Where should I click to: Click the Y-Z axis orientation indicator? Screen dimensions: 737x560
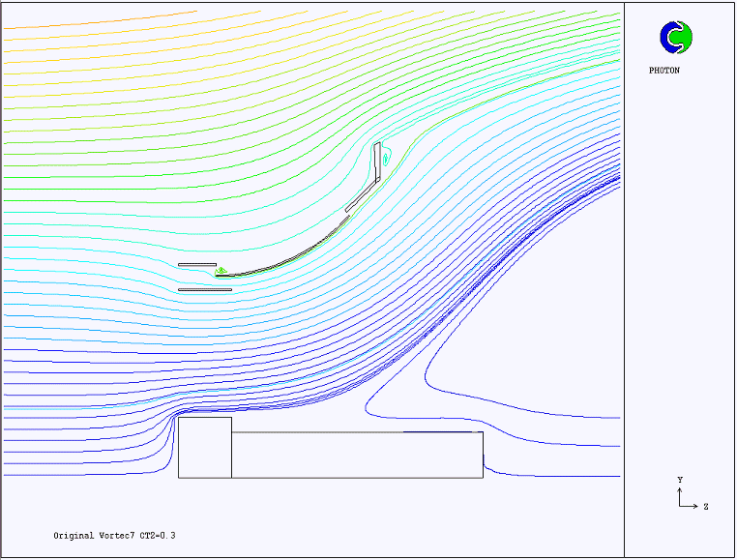pyautogui.click(x=685, y=494)
